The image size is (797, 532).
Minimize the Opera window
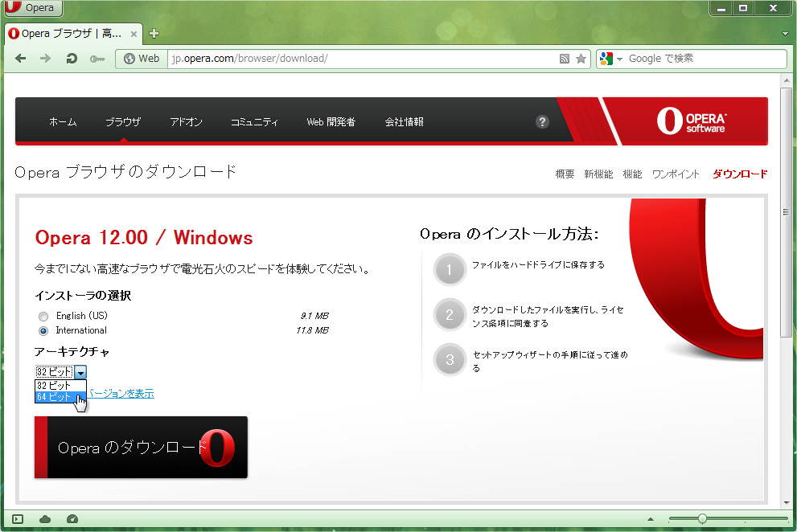721,8
